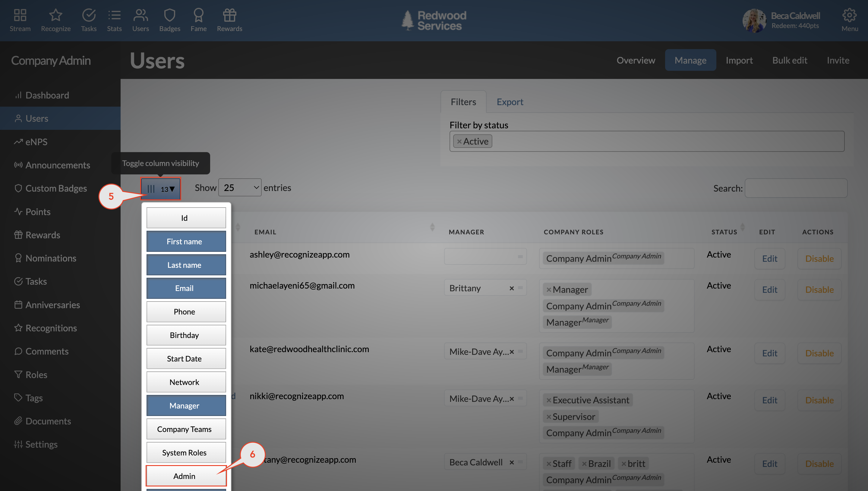
Task: Toggle First name column visibility
Action: pyautogui.click(x=186, y=242)
